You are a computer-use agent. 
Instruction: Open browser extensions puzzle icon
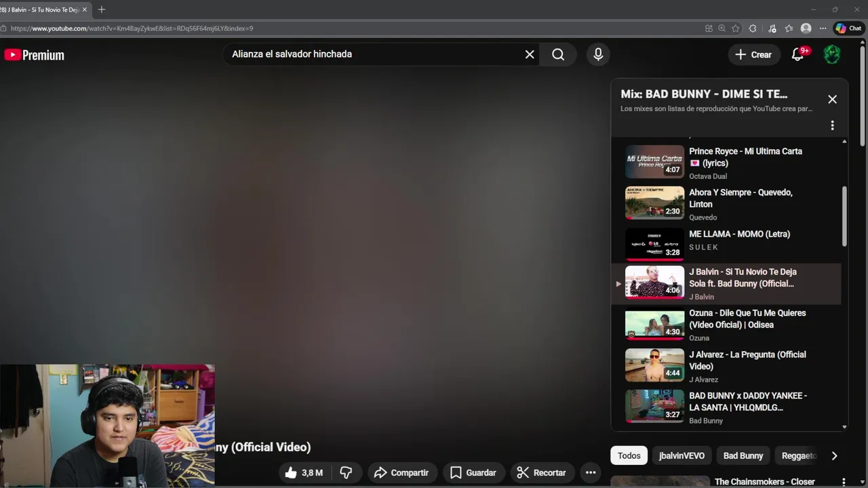(753, 28)
